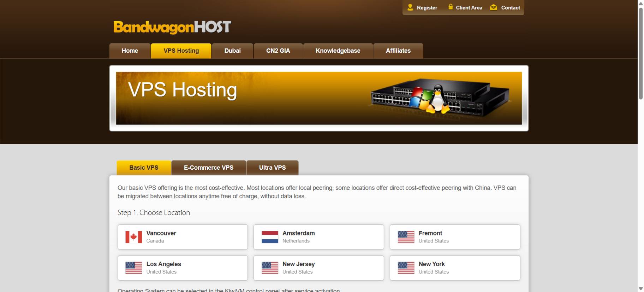Switch to the E-Commerce VPS tab
Viewport: 644px width, 292px height.
coord(209,168)
